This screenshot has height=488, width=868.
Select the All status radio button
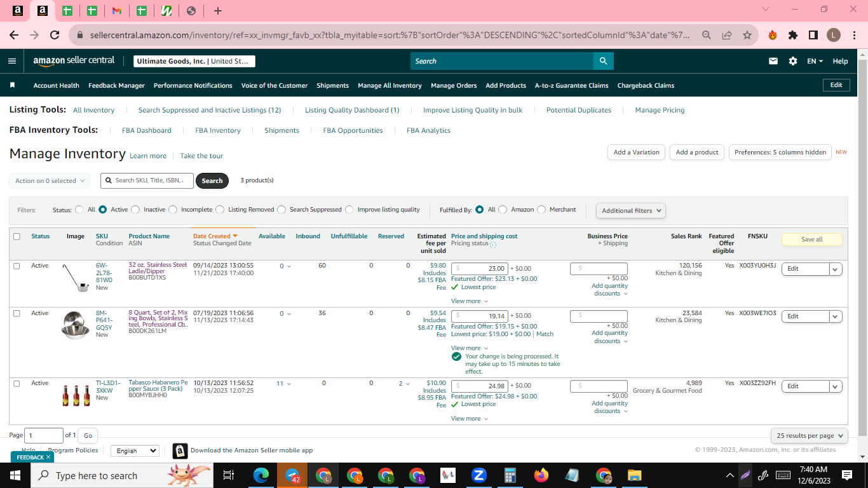pos(79,209)
